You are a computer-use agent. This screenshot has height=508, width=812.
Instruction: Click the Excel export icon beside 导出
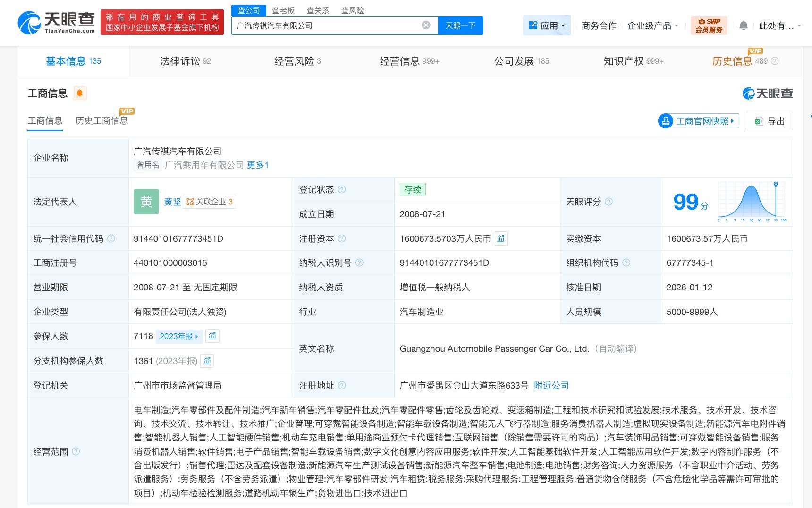(x=759, y=121)
